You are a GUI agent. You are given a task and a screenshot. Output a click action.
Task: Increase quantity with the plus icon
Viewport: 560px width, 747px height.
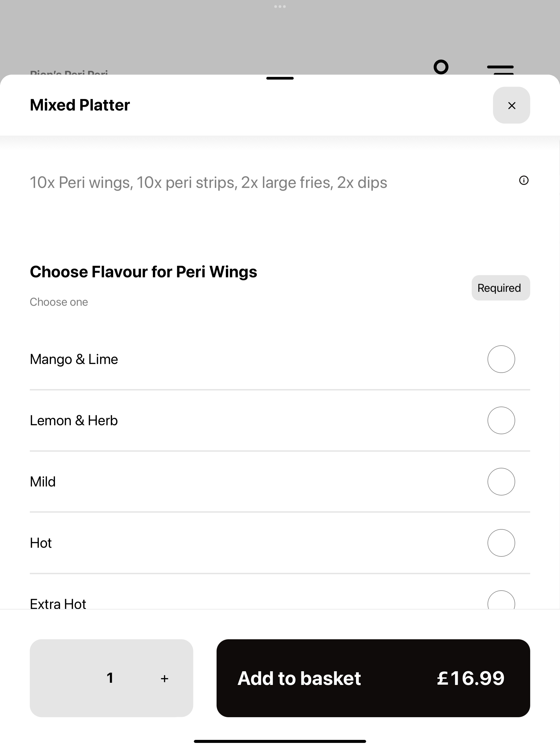165,678
